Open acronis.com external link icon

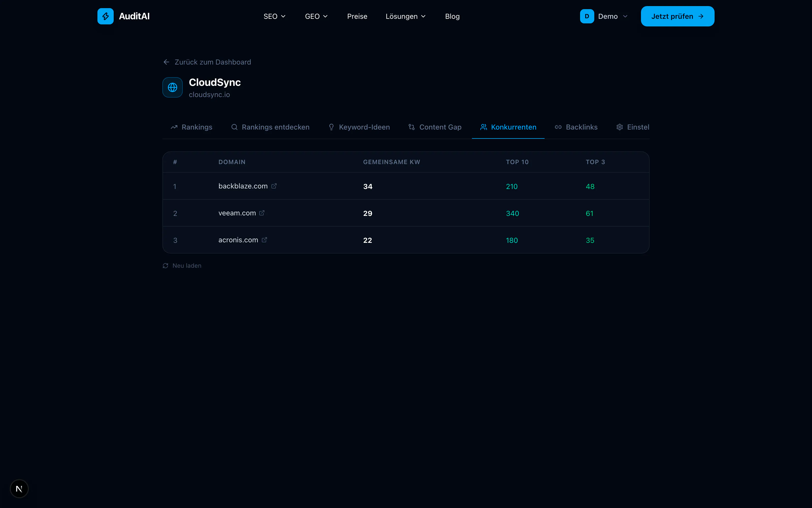pos(264,240)
